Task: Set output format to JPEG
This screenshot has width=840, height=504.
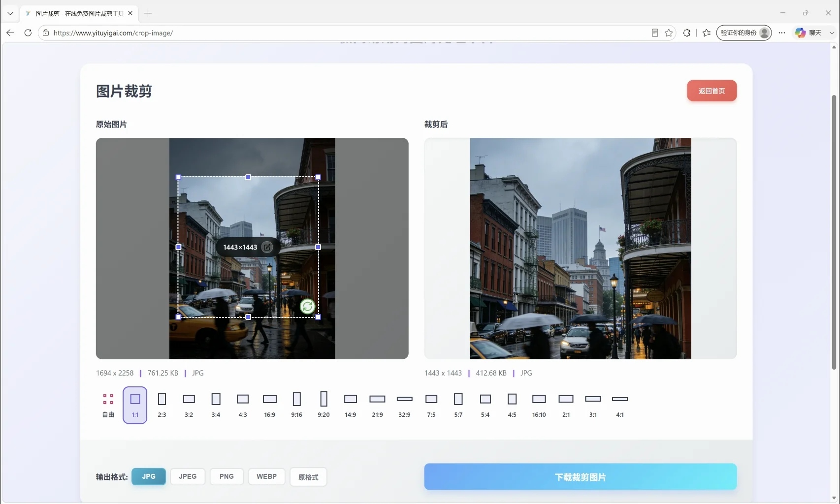Action: [188, 476]
